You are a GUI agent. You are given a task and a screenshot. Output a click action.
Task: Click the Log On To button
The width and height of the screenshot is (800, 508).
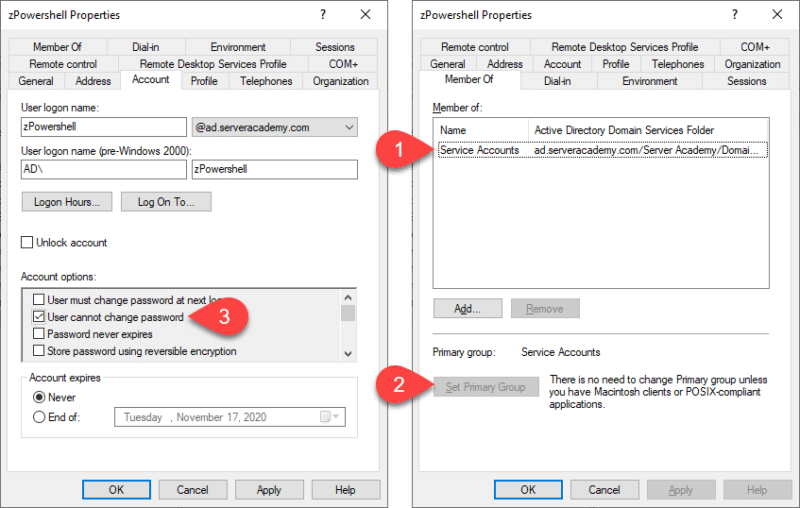coord(165,202)
